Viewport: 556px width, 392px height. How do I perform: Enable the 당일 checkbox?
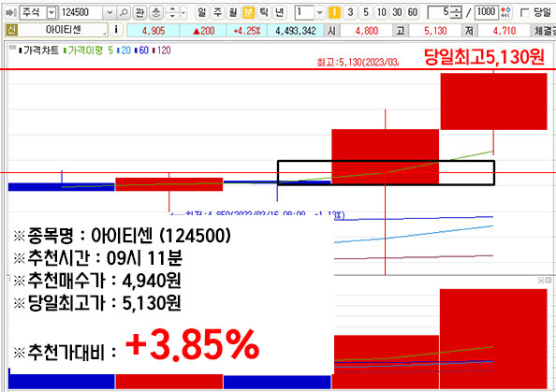pos(524,13)
